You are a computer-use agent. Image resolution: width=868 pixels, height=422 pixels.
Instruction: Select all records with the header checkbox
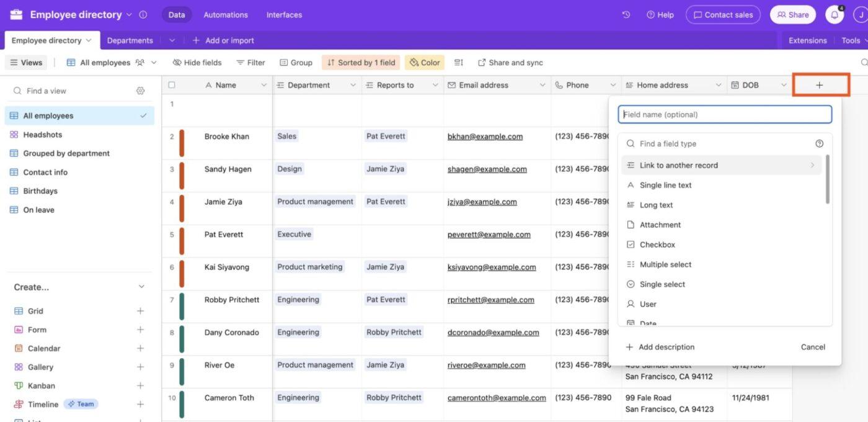(x=170, y=84)
